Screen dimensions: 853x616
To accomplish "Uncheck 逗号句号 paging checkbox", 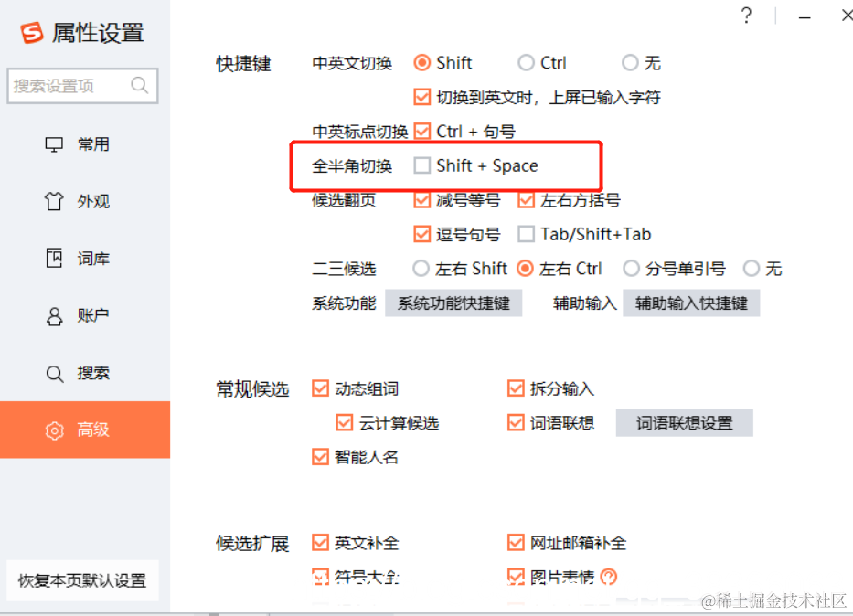I will [x=422, y=234].
